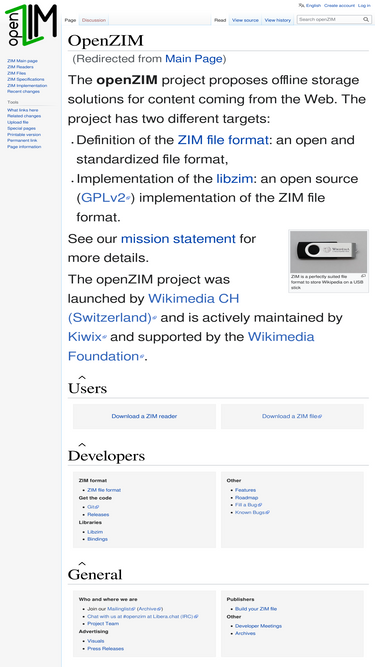
Task: Click Create account link
Action: [339, 6]
